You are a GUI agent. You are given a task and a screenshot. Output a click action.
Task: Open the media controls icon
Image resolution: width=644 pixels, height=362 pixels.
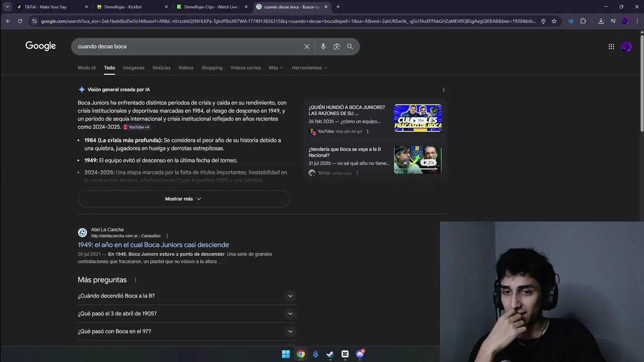(613, 21)
